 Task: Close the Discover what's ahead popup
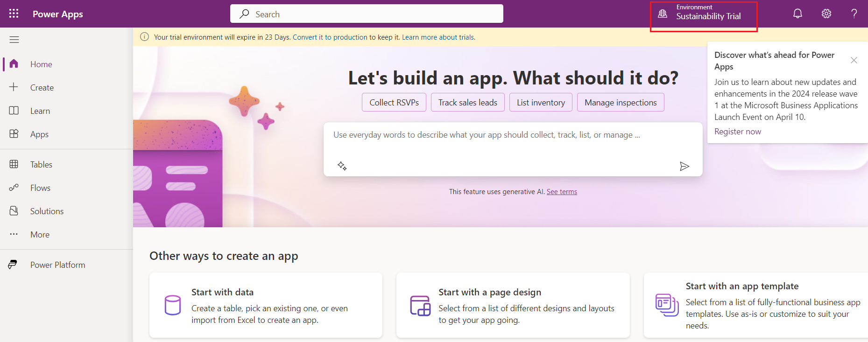(x=854, y=60)
